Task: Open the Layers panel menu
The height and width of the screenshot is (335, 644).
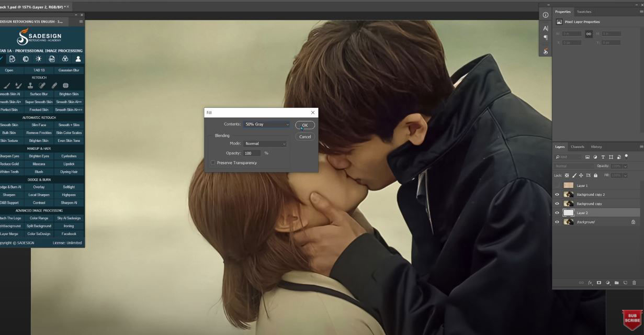Action: (641, 147)
